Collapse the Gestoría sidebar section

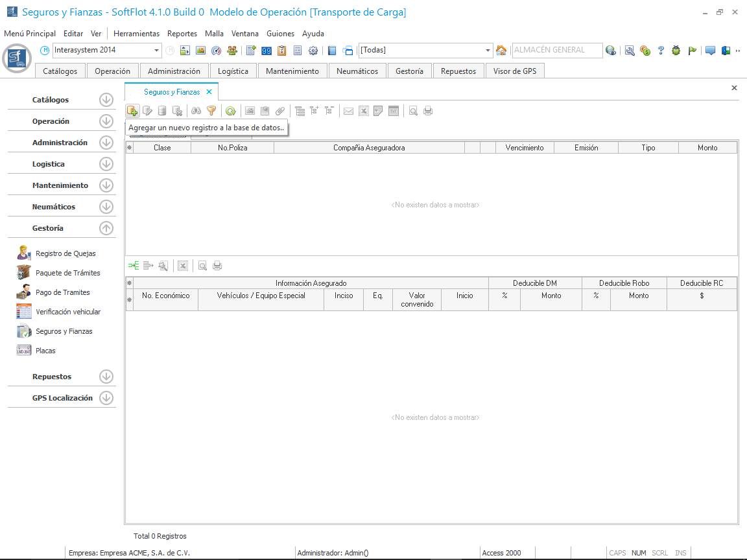pos(106,228)
